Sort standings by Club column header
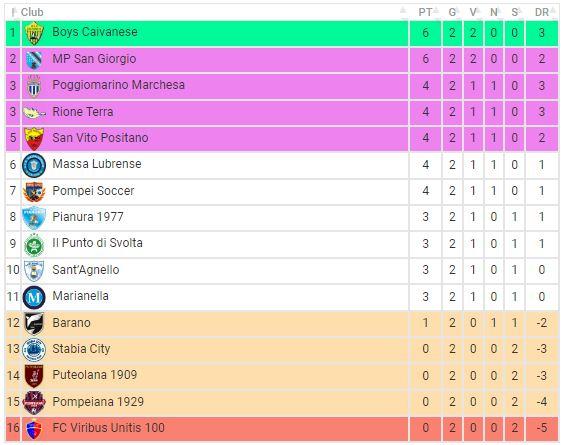This screenshot has height=445, width=561. tap(32, 12)
